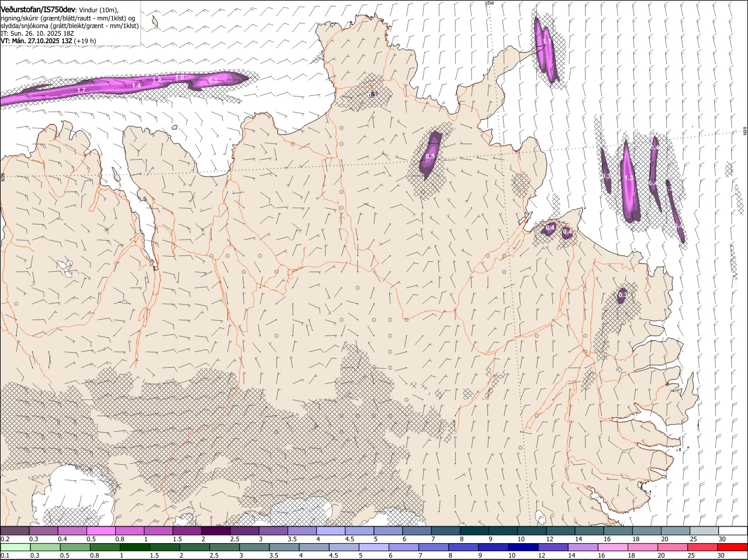
Task: Select snow scale swatch between 0.5 and 0.8
Action: [101, 531]
